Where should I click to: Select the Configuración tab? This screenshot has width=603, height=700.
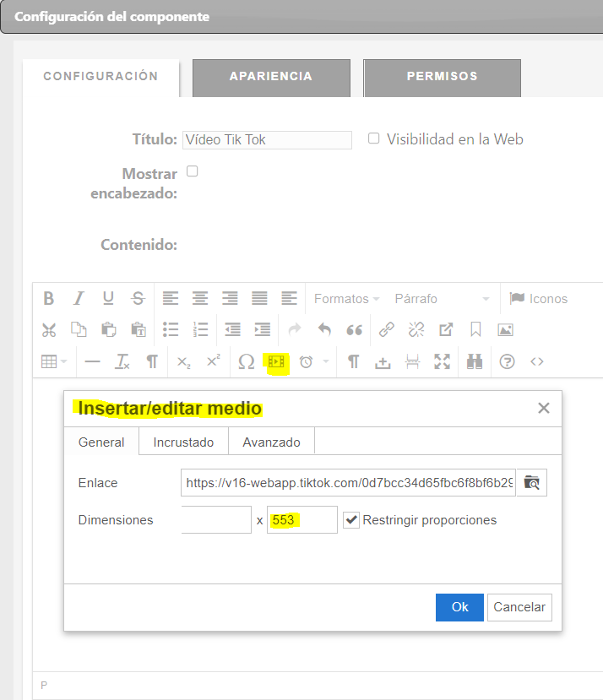[x=101, y=77]
